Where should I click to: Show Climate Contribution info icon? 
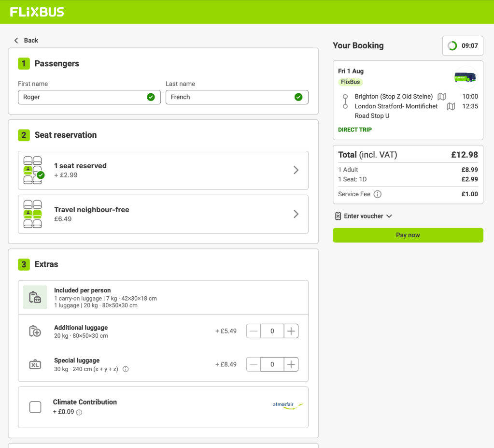point(79,412)
